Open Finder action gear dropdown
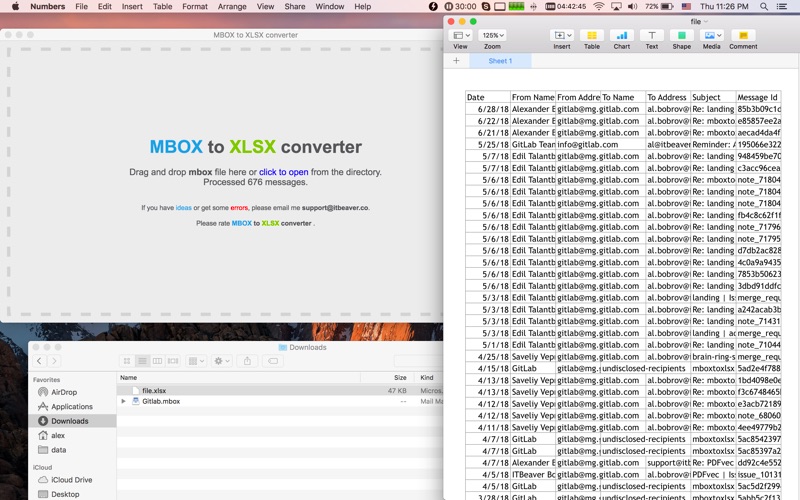Image resolution: width=800 pixels, height=500 pixels. coord(222,361)
